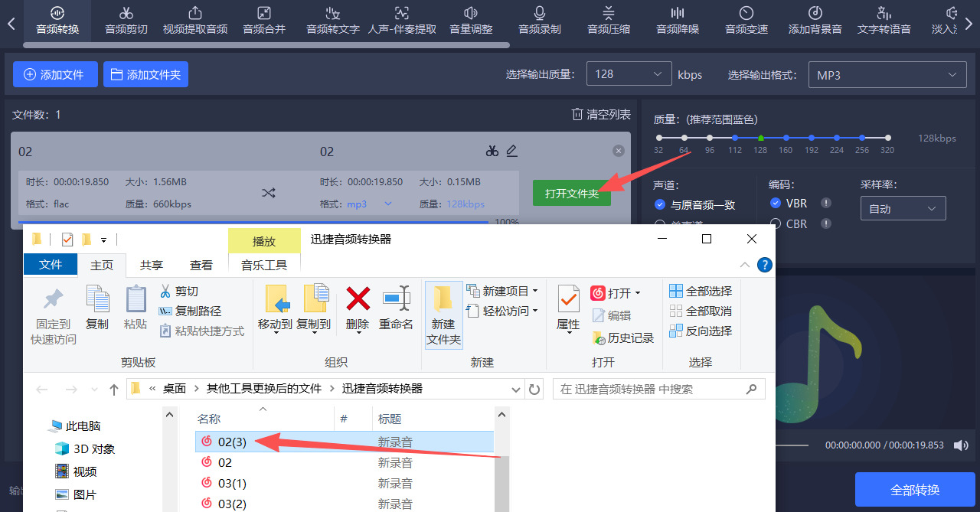This screenshot has width=980, height=512.
Task: Click the 重命名 rename icon in Explorer
Action: coord(396,308)
